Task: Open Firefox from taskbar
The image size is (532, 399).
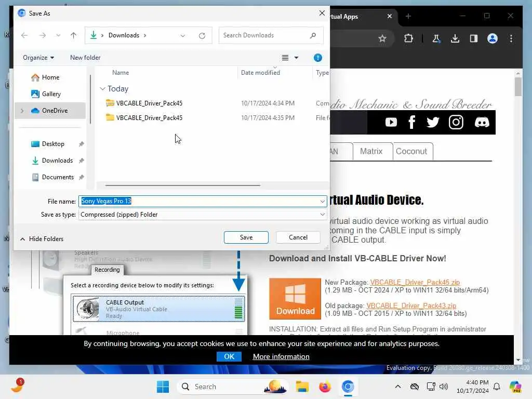Action: 325,387
